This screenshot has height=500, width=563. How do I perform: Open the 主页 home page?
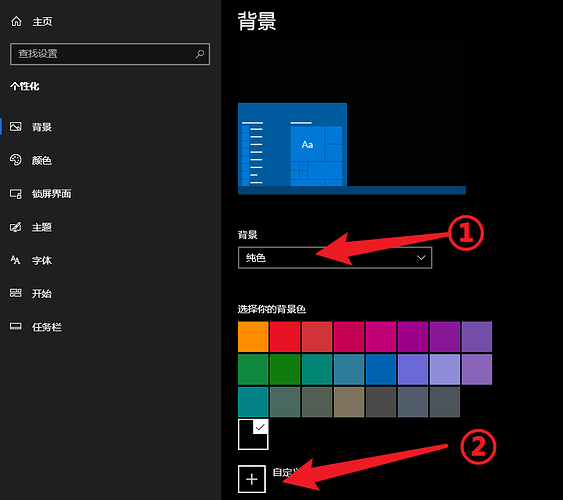click(x=42, y=22)
